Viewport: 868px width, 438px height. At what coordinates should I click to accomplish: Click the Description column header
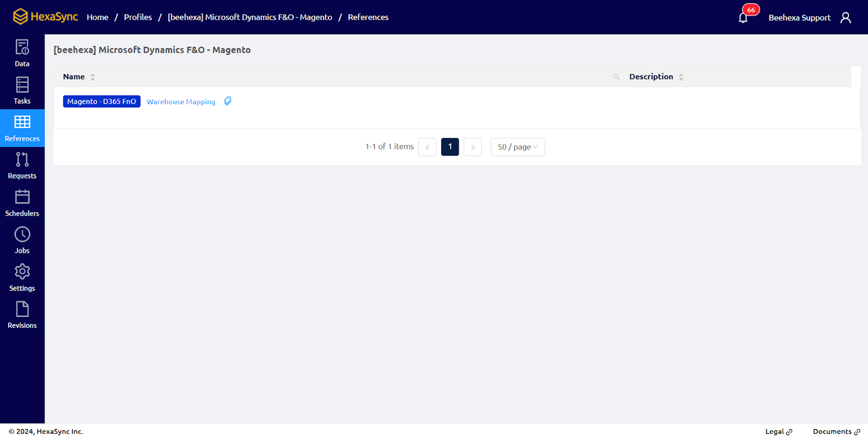click(x=651, y=77)
